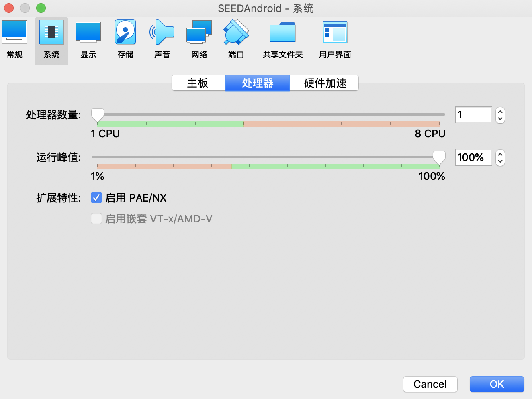
Task: Toggle the 启用 PAE/NX checkbox
Action: tap(96, 197)
